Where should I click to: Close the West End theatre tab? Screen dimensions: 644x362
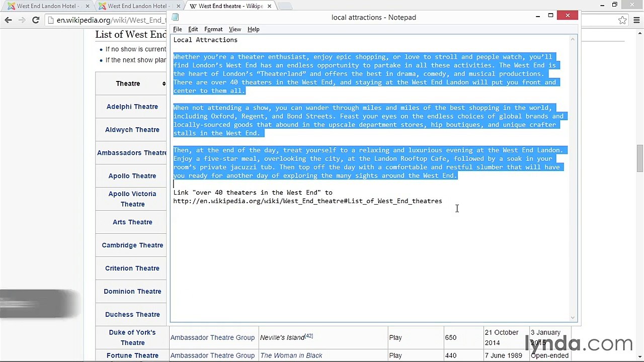[x=269, y=6]
